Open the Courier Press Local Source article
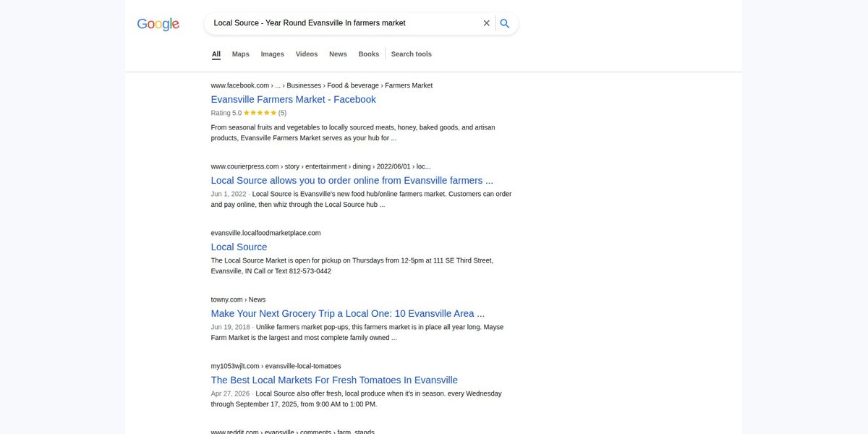The height and width of the screenshot is (434, 868). pos(352,180)
